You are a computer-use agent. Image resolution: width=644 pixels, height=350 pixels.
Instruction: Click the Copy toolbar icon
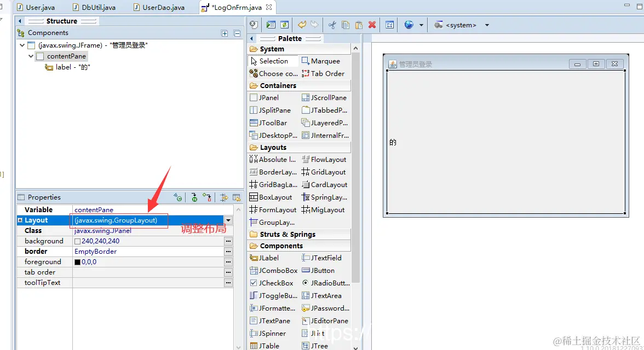tap(346, 25)
